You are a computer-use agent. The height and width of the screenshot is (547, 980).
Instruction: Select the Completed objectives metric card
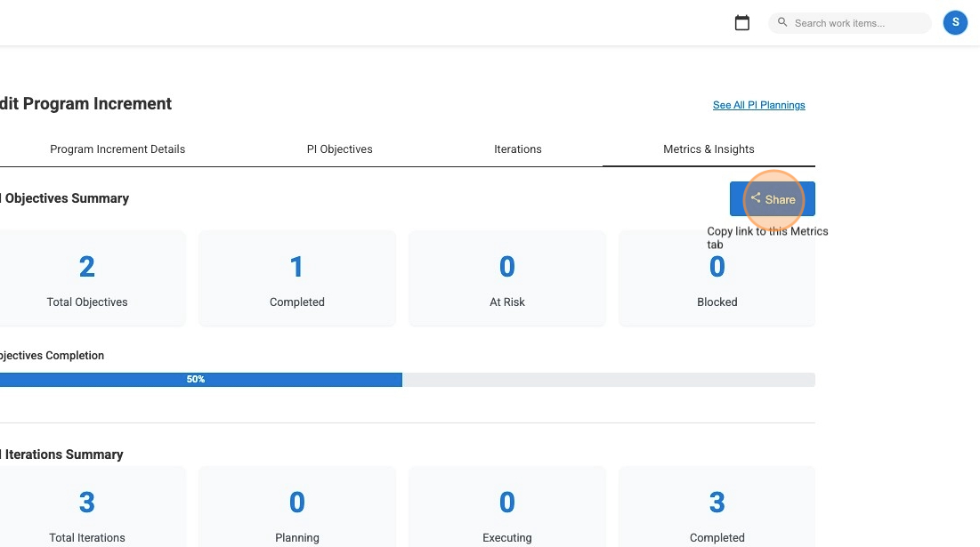tap(296, 278)
